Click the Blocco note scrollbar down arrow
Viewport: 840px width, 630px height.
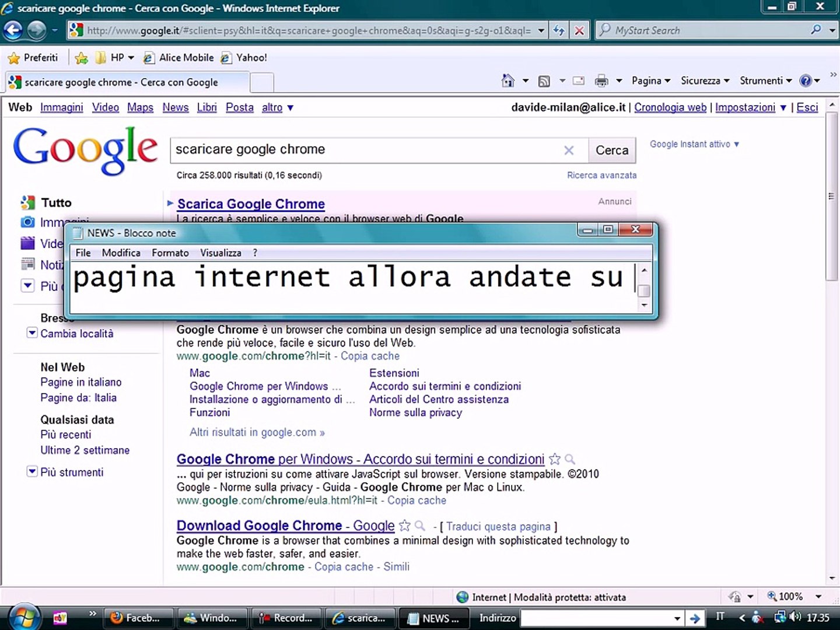(x=644, y=304)
